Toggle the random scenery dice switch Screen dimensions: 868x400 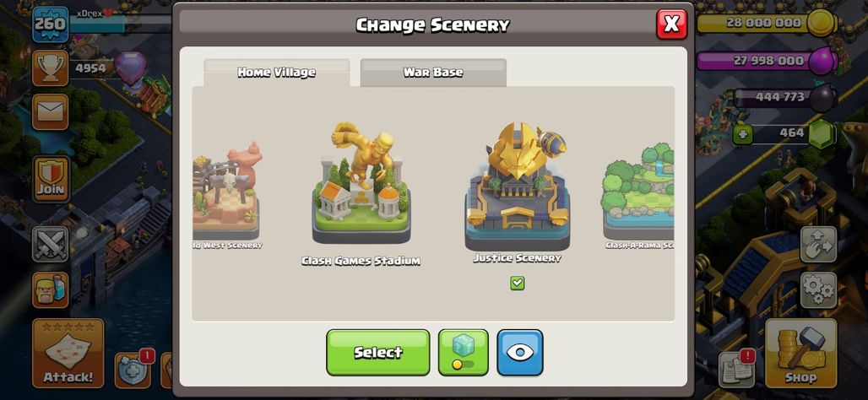(x=464, y=353)
